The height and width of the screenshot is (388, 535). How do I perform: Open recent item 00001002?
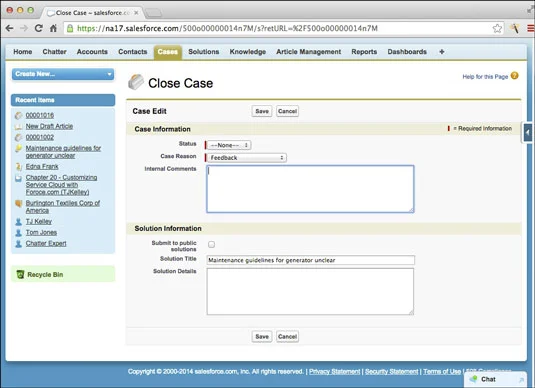click(40, 137)
